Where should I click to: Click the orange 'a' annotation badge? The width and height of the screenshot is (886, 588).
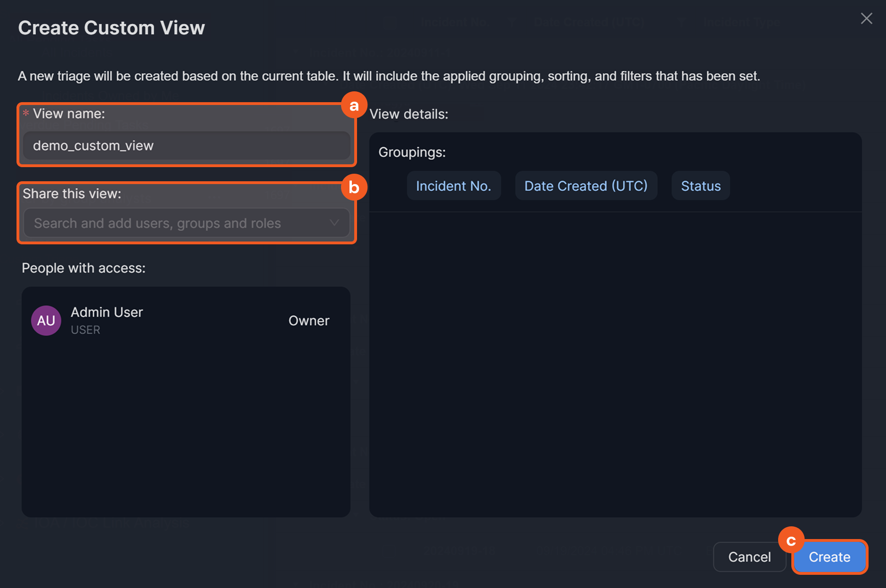pyautogui.click(x=354, y=105)
